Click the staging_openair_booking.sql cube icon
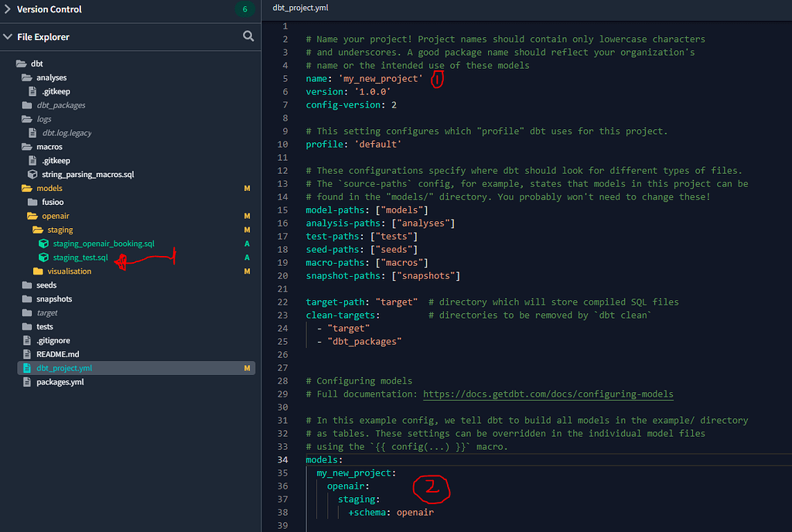The width and height of the screenshot is (792, 532). 43,244
